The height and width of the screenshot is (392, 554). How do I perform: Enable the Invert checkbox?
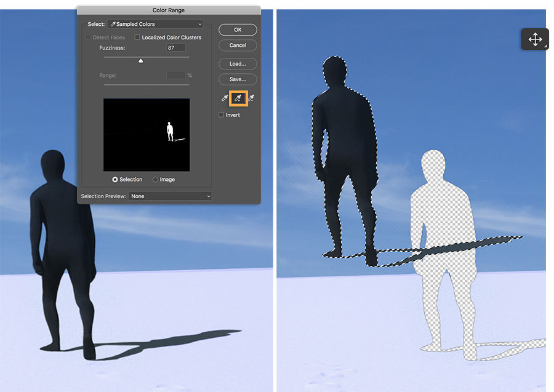coord(221,114)
